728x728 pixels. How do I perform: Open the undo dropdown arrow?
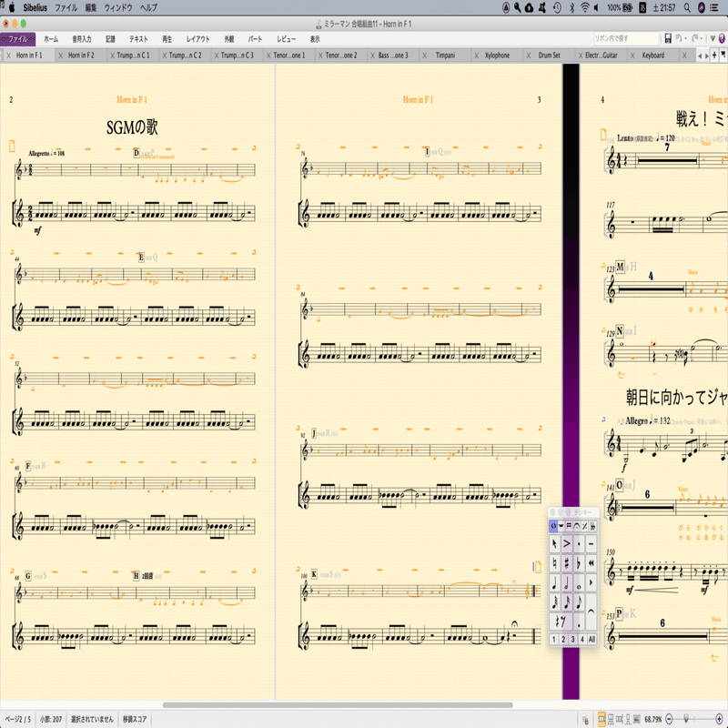click(685, 38)
